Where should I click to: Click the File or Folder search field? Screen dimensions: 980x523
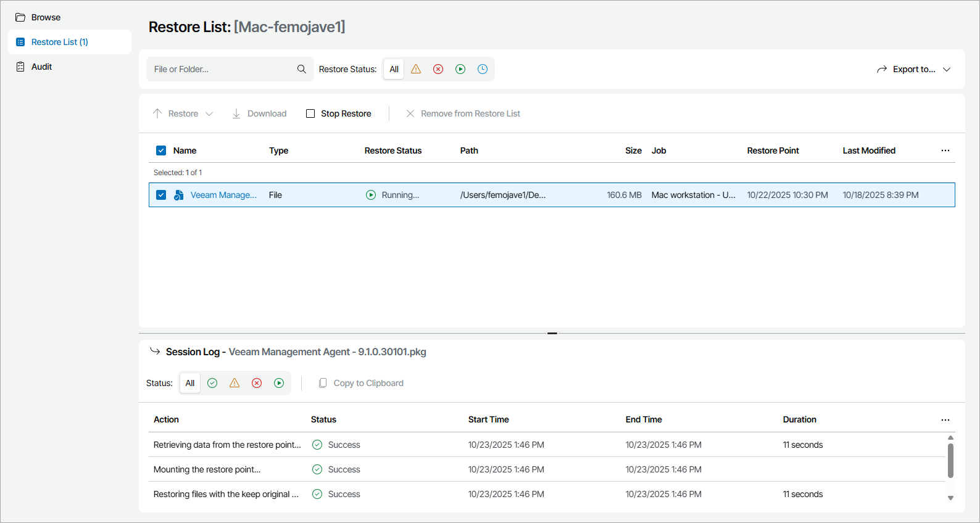[222, 69]
